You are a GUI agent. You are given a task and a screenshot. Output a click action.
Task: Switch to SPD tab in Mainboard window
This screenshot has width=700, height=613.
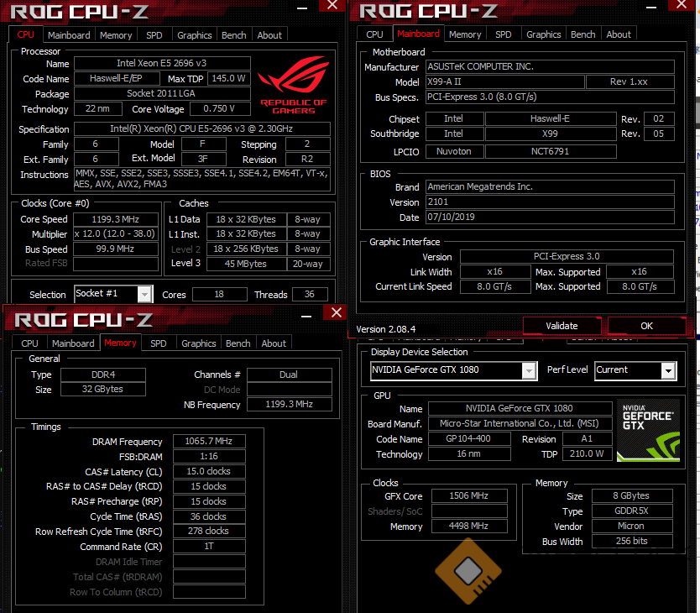[503, 34]
